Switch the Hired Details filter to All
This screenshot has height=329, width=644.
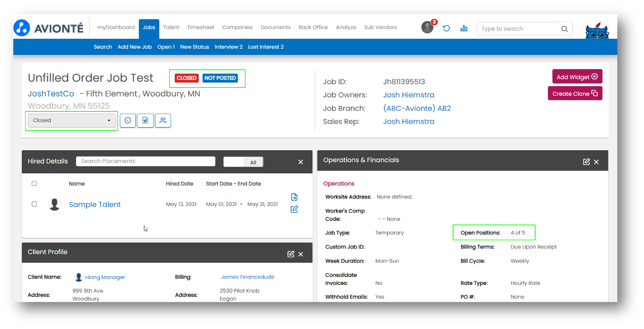(x=253, y=162)
